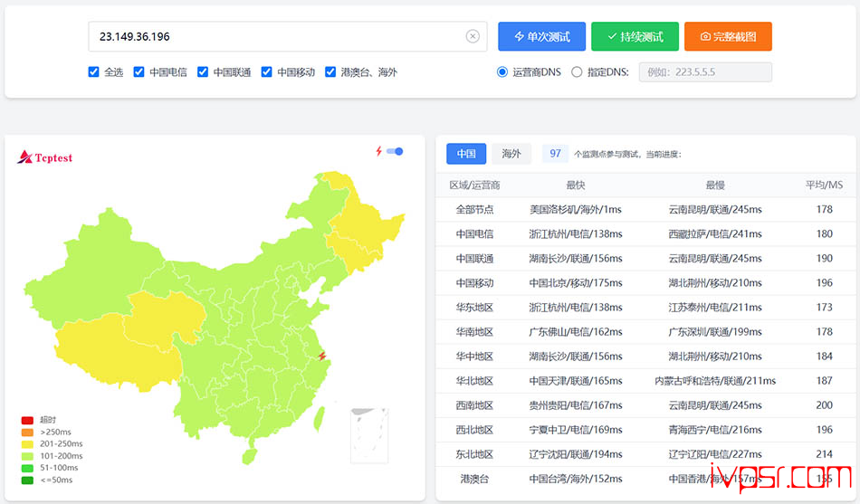Image resolution: width=860 pixels, height=504 pixels.
Task: Click the 中国移动 table row label
Action: pyautogui.click(x=474, y=283)
